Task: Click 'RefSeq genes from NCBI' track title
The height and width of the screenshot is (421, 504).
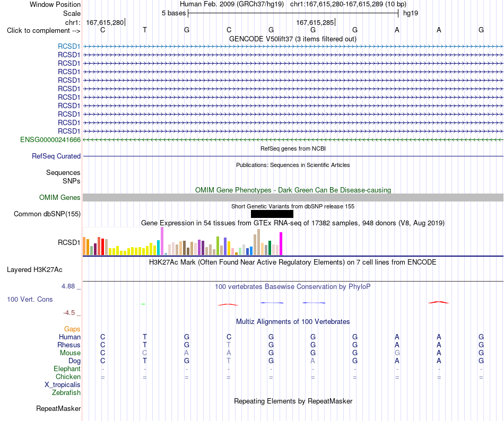Action: [x=293, y=148]
